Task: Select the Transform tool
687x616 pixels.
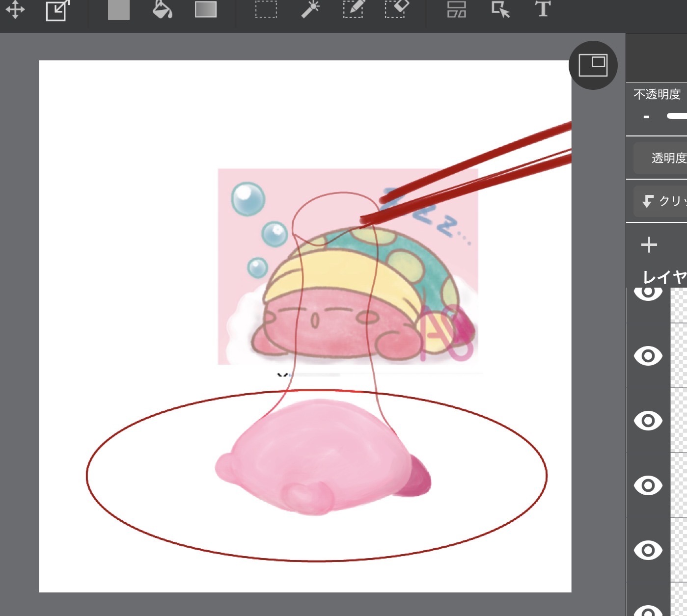Action: click(57, 10)
